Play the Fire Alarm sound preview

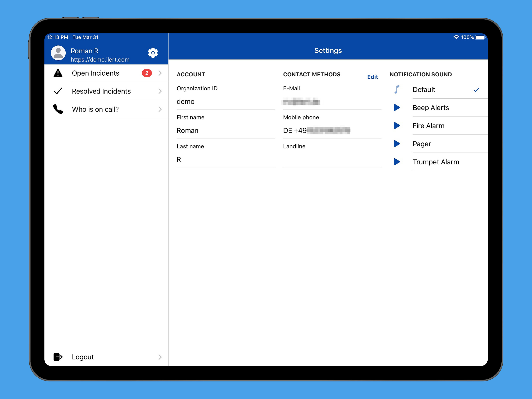pos(397,125)
